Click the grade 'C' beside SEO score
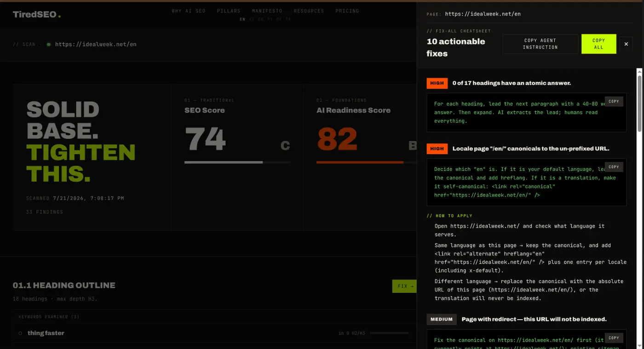This screenshot has height=349, width=644. click(x=285, y=145)
